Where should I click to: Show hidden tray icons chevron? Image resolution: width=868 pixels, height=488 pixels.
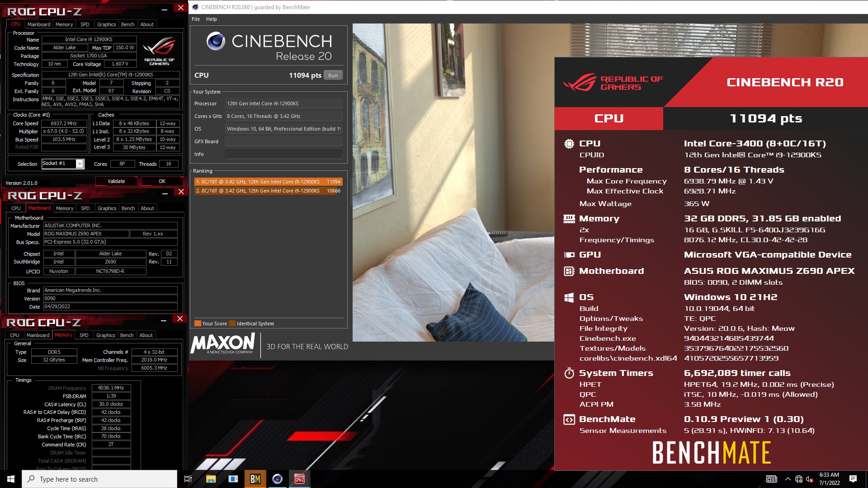click(788, 479)
